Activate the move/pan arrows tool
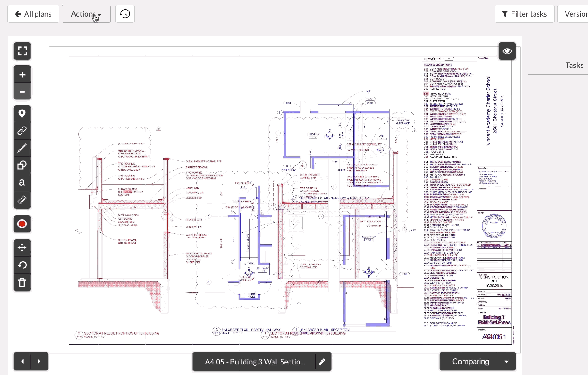This screenshot has height=375, width=588. 22,248
